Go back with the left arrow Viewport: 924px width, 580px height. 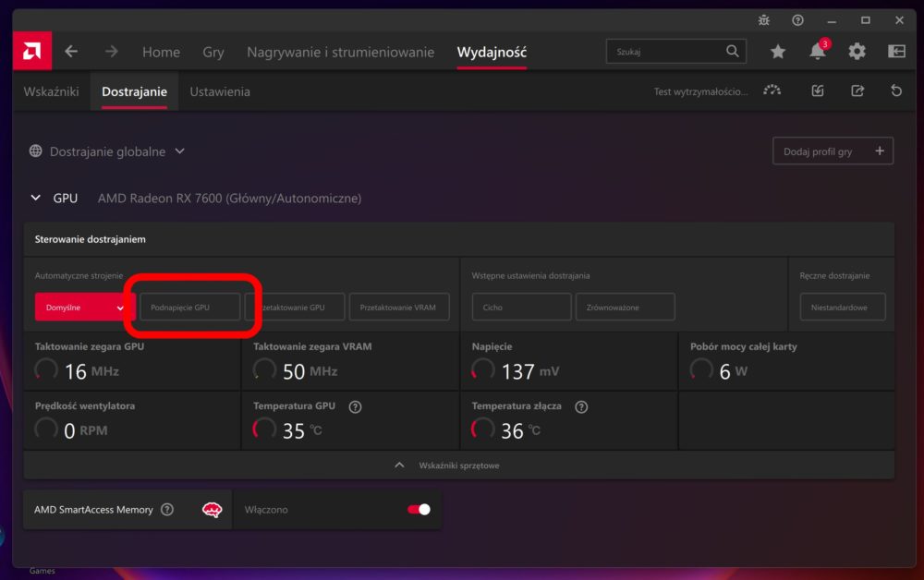(x=71, y=52)
